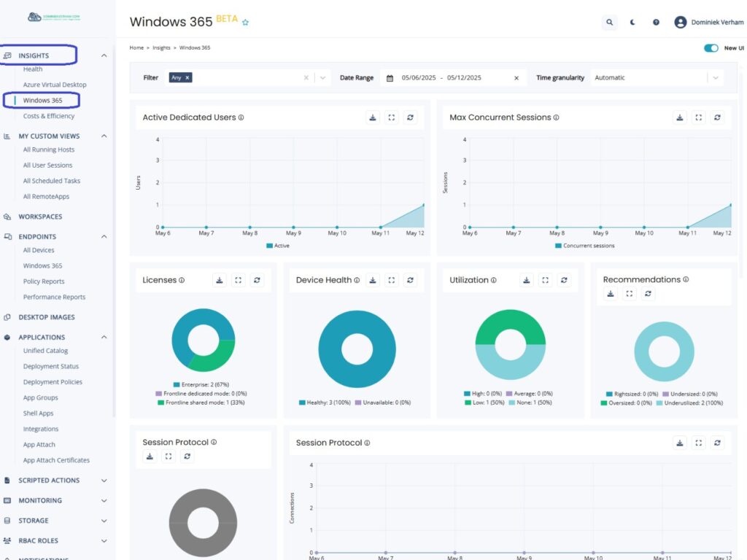Toggle Unavailable legend entry in Device Health

[382, 402]
